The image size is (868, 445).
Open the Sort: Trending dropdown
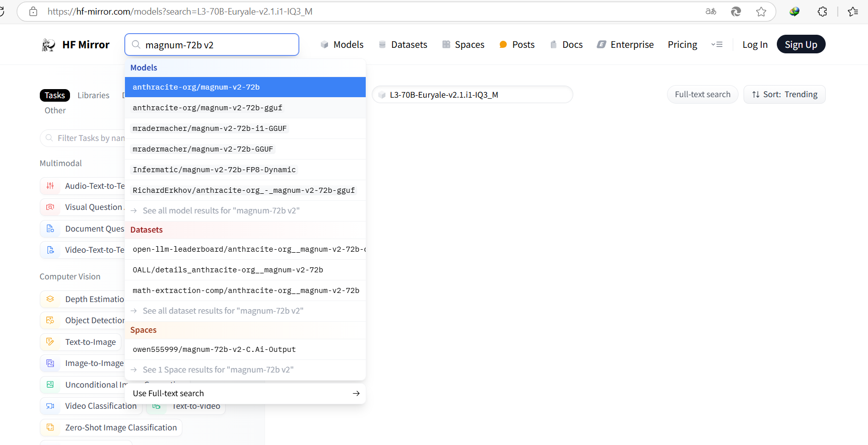784,94
